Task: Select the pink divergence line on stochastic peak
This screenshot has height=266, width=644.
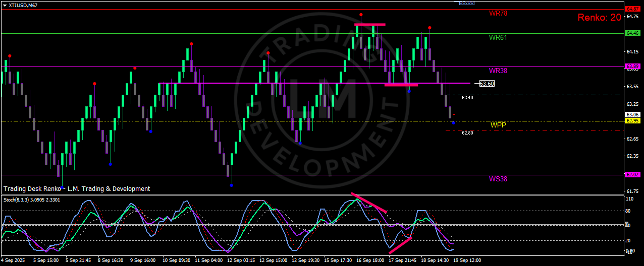Action: click(x=369, y=203)
